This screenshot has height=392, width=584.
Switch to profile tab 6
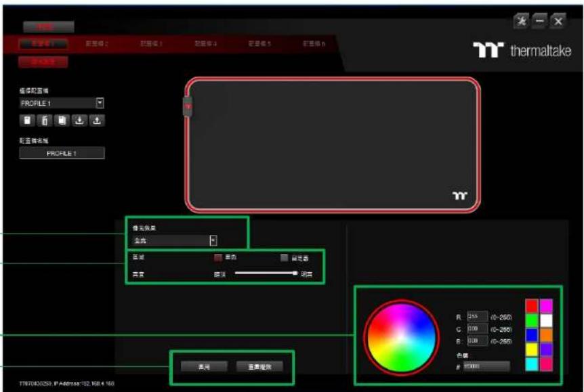tap(314, 44)
